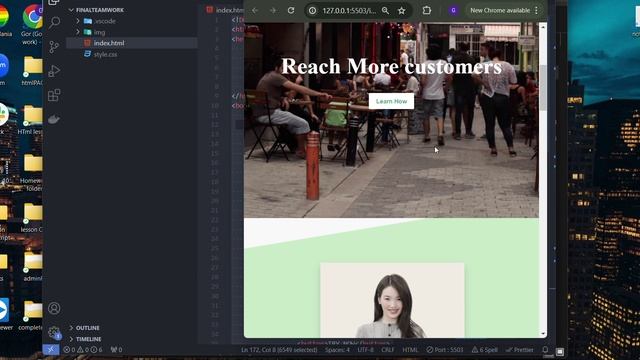The width and height of the screenshot is (640, 360).
Task: Click the Ln 172, Col 8 cursor position
Action: tap(279, 350)
